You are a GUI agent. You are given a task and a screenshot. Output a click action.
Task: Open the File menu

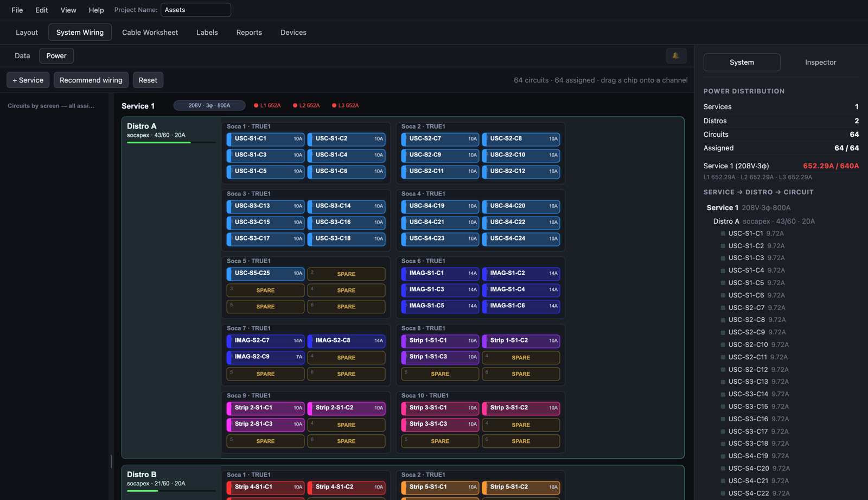pos(17,10)
